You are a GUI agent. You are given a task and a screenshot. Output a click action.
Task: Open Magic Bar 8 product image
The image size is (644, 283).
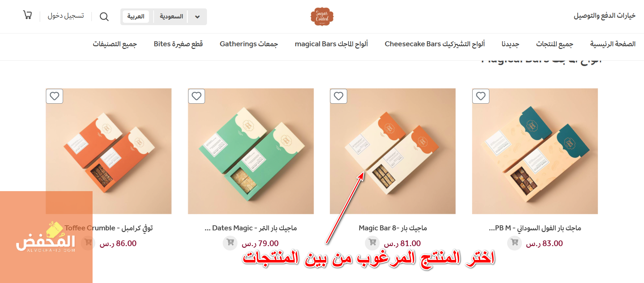coord(393,151)
